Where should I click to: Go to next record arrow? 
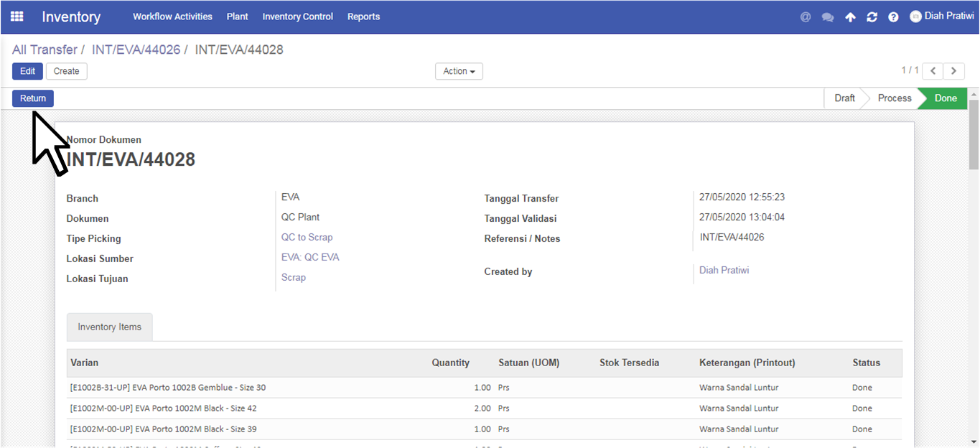tap(953, 71)
